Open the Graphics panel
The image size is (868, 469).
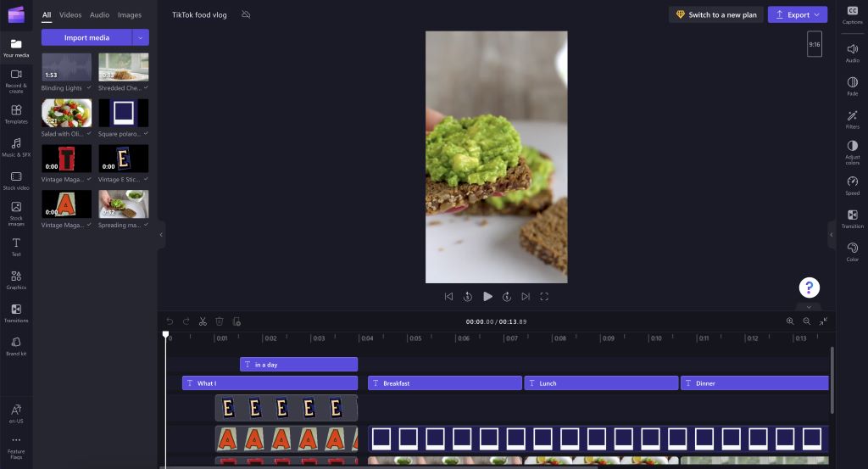16,280
